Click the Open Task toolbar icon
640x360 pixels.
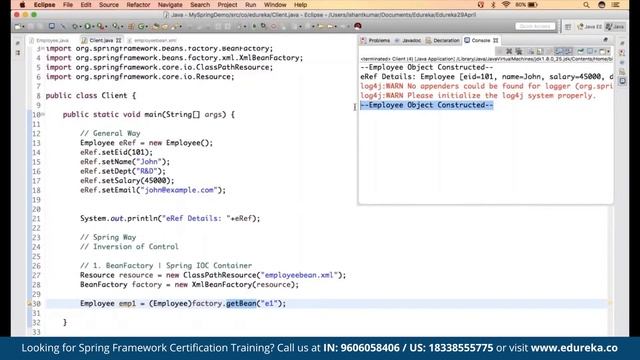pyautogui.click(x=165, y=27)
